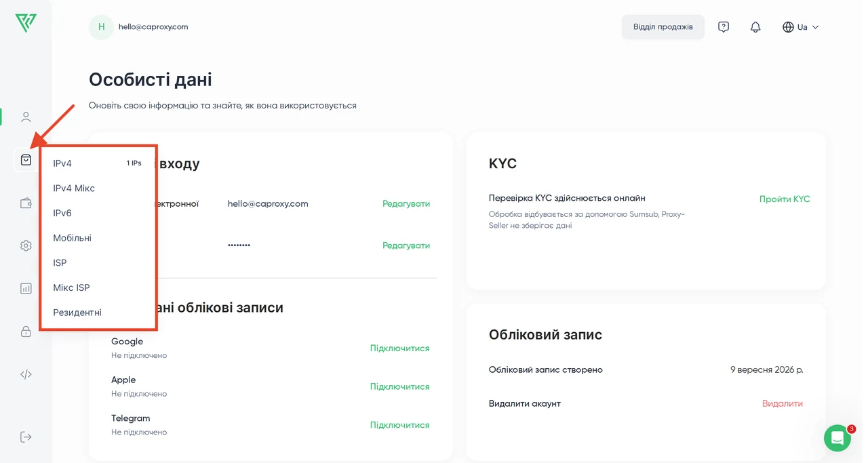Click Перевірка KYC здійснюється онлайн text
This screenshot has height=463, width=868.
[567, 198]
